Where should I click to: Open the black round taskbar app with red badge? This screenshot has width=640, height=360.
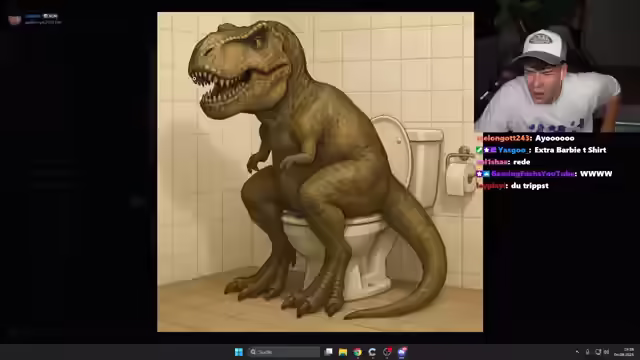tap(387, 351)
